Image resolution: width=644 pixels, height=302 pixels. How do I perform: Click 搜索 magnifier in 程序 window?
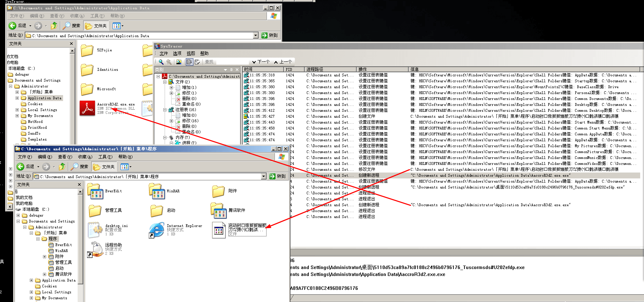tap(75, 167)
